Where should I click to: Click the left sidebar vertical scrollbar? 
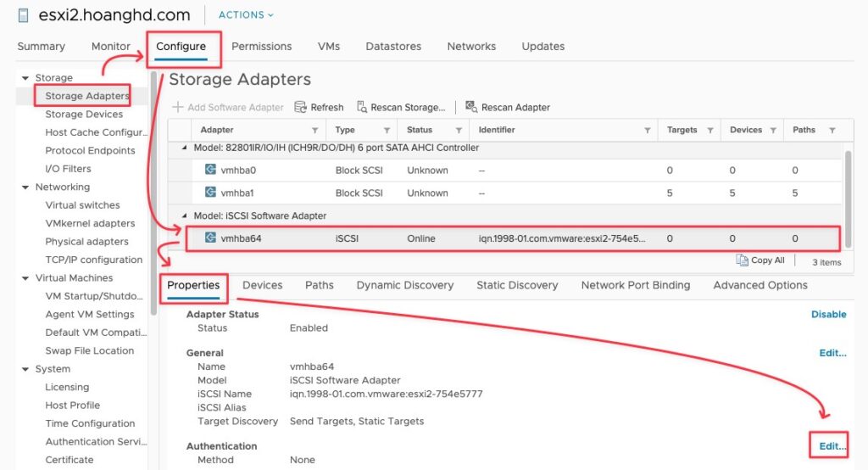click(x=153, y=193)
